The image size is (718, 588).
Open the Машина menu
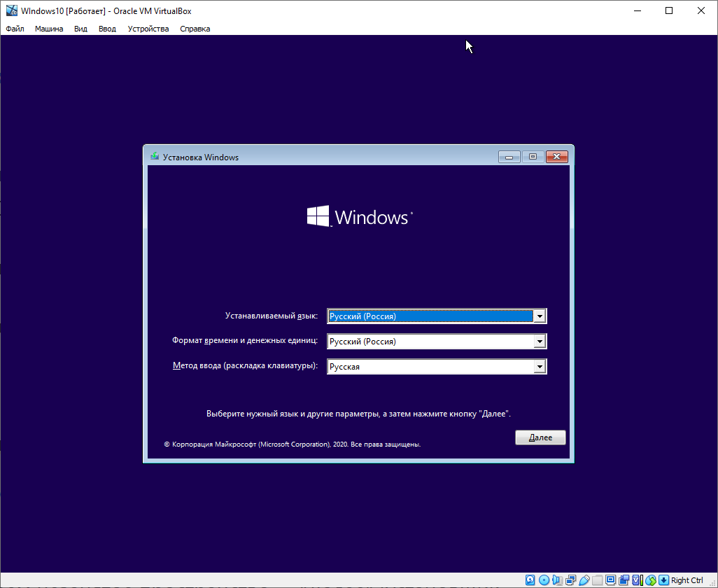point(49,29)
